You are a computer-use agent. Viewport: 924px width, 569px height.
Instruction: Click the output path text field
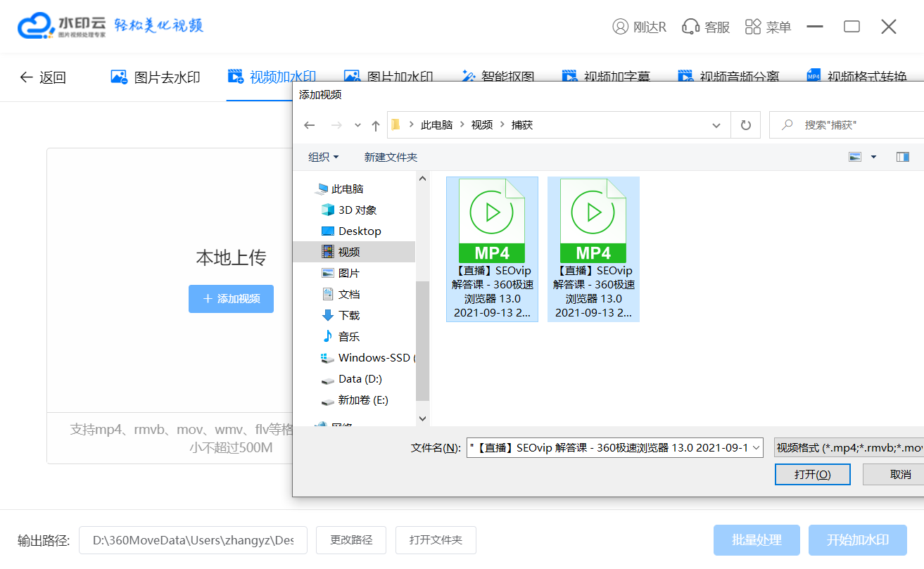point(193,540)
